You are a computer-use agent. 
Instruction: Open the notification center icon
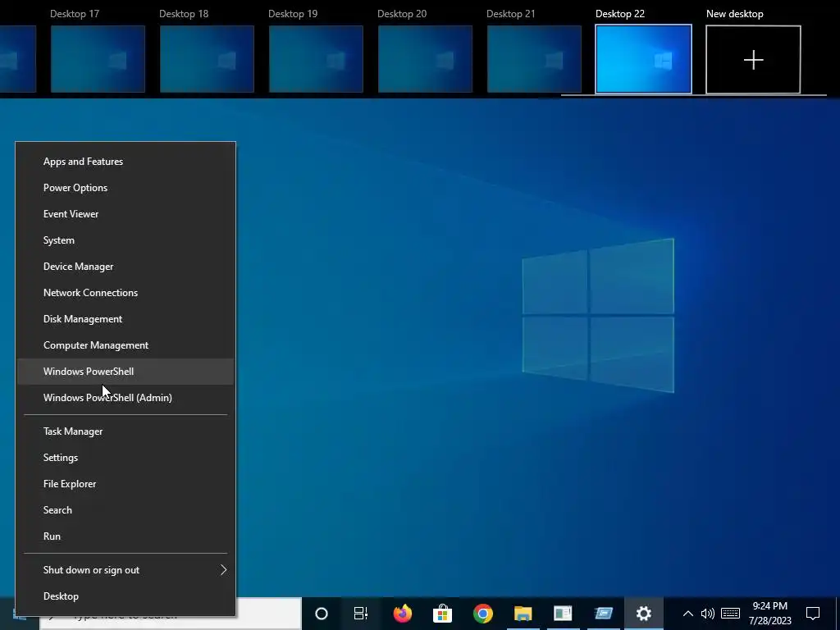pyautogui.click(x=813, y=614)
